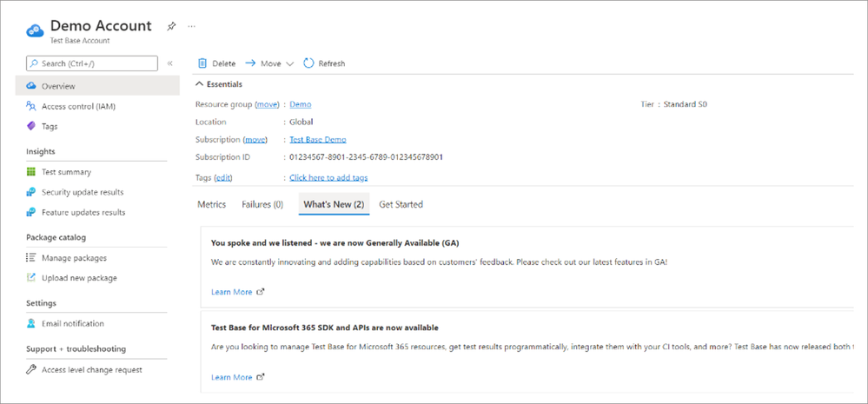Click the Email notification person icon
This screenshot has width=868, height=404.
click(31, 324)
